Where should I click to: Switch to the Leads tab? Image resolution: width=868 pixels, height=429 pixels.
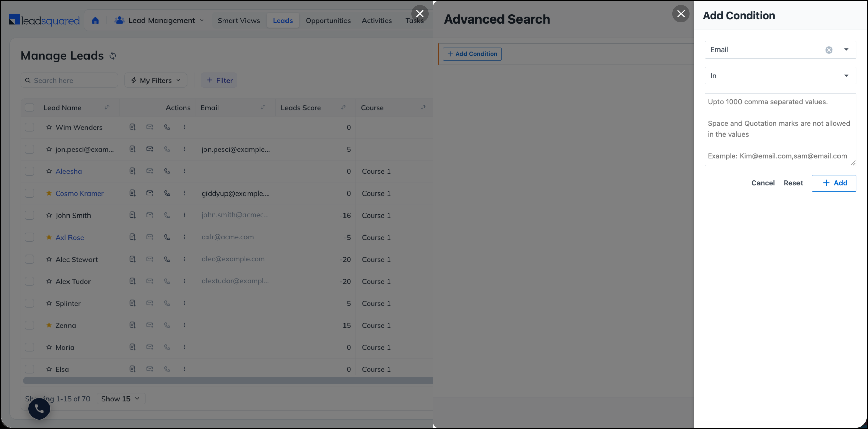[283, 21]
